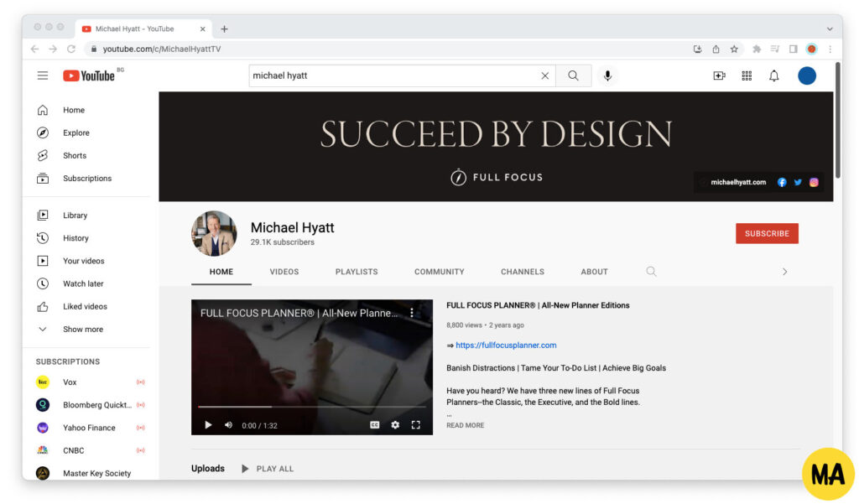Click Michael Hyatt's channel avatar
859x504 pixels.
[214, 233]
